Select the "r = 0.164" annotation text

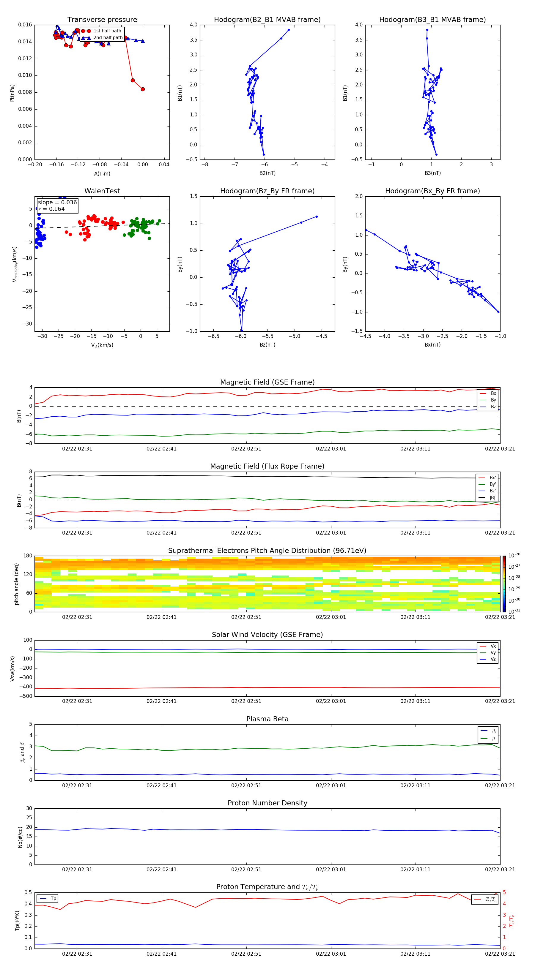[x=51, y=209]
